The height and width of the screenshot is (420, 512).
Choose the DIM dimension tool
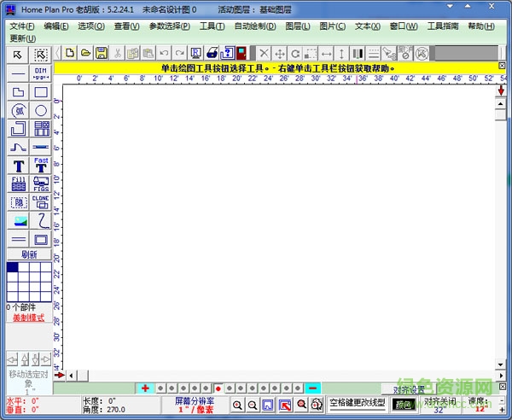pyautogui.click(x=41, y=73)
